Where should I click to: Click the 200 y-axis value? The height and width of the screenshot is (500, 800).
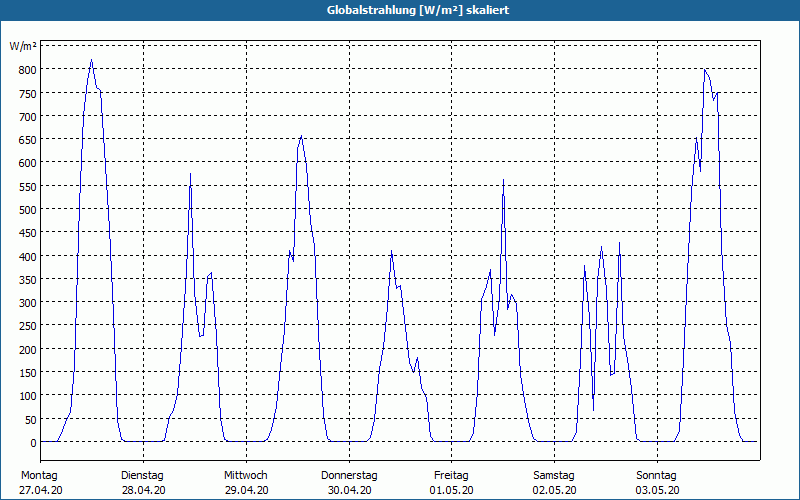click(28, 350)
